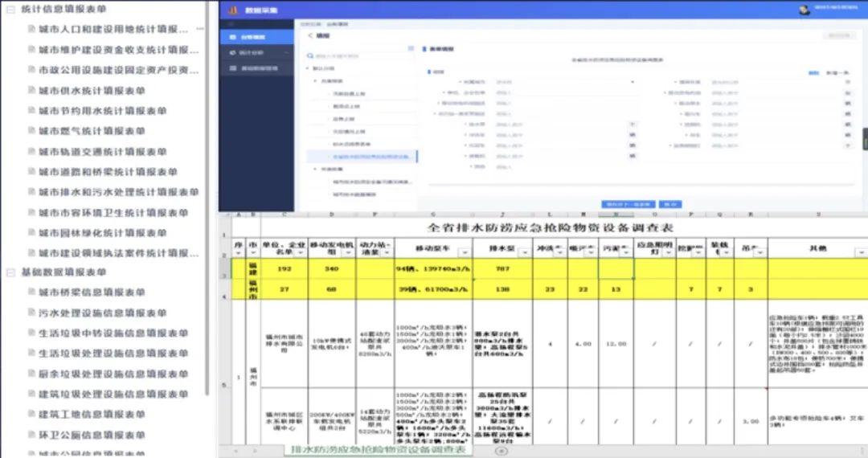
Task: Open the filter dropdown on the 其他 column
Action: click(x=862, y=251)
